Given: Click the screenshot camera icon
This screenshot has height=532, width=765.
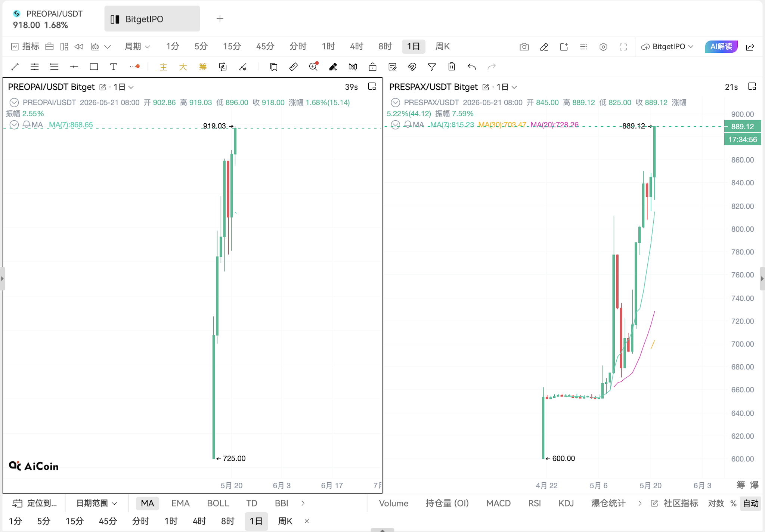Looking at the screenshot, I should 524,47.
